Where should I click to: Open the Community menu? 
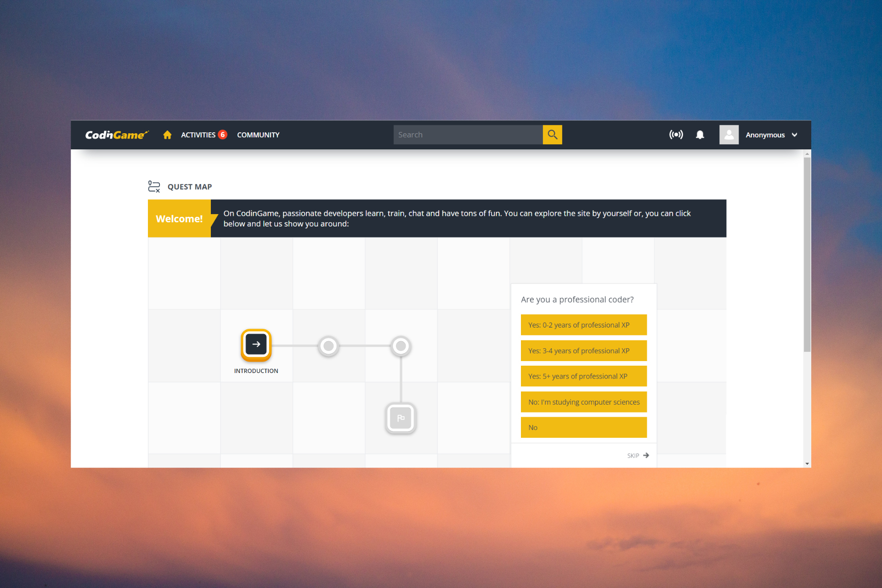(x=258, y=135)
